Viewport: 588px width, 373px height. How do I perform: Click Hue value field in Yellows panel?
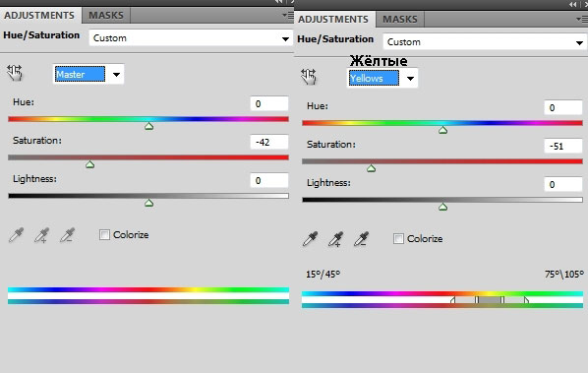point(563,107)
